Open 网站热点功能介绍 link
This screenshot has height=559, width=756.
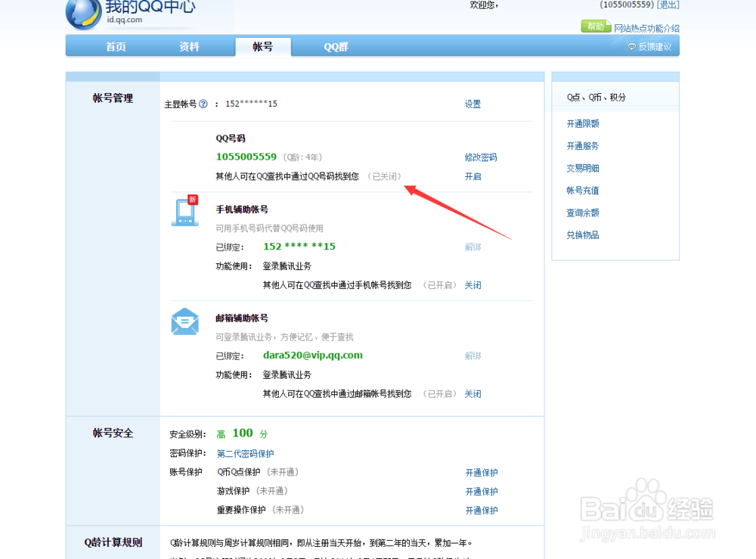tap(646, 28)
